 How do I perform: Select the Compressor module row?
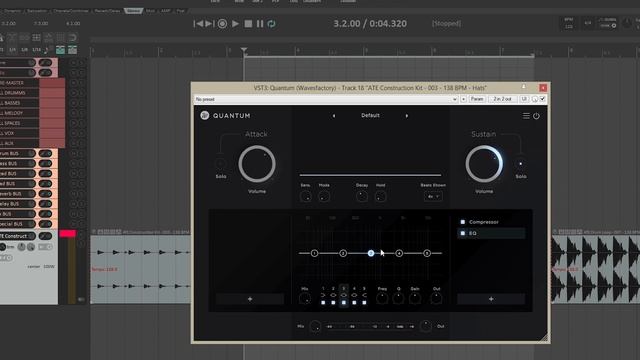[491, 222]
